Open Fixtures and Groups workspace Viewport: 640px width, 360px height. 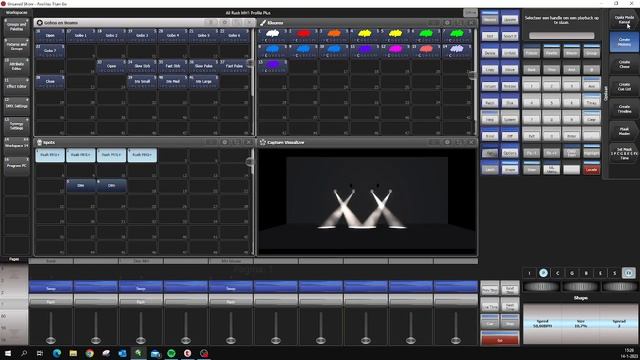coord(16,46)
